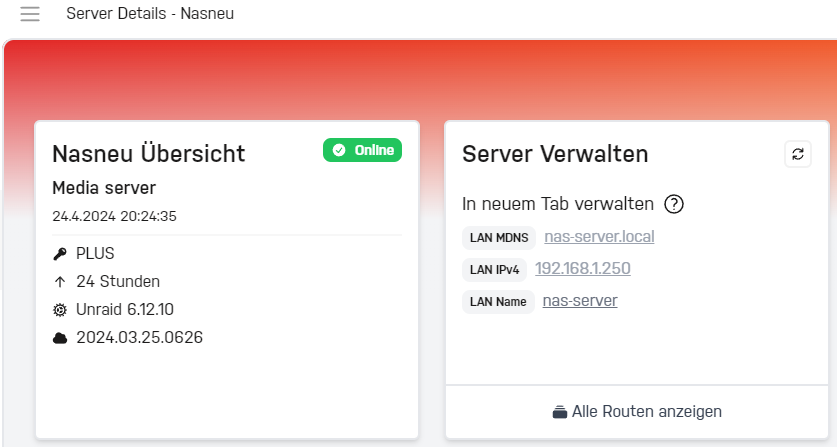
Task: Click the key icon next to PLUS
Action: (60, 254)
